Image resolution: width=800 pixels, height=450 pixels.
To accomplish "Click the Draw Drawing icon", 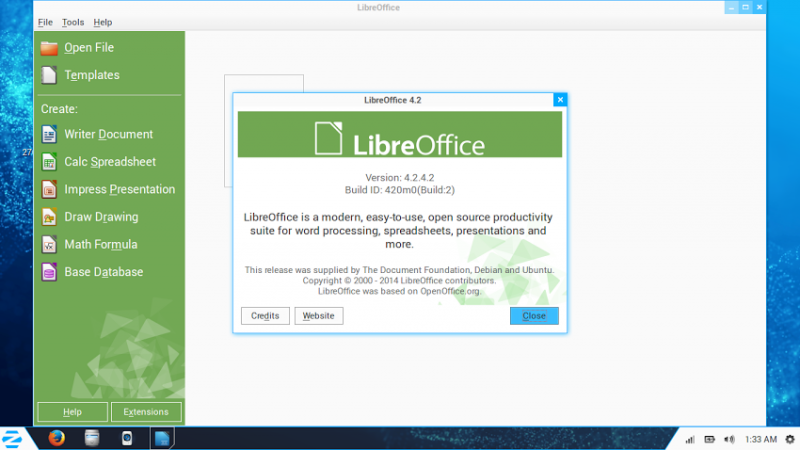I will 49,217.
